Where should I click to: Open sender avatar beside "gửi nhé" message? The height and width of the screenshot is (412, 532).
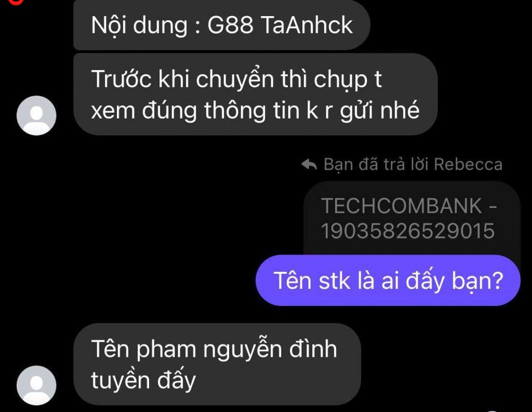point(36,115)
